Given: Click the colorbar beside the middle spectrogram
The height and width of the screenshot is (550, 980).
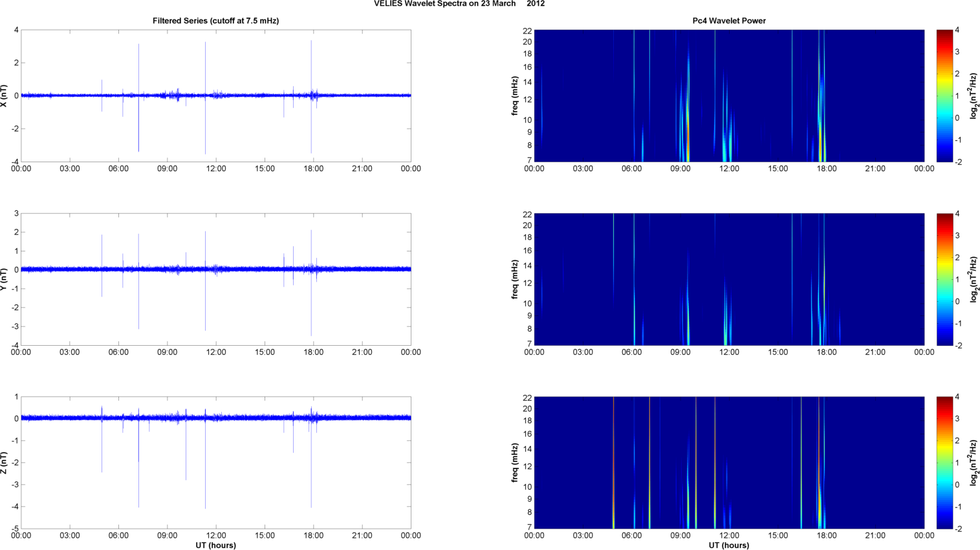Looking at the screenshot, I should (944, 279).
